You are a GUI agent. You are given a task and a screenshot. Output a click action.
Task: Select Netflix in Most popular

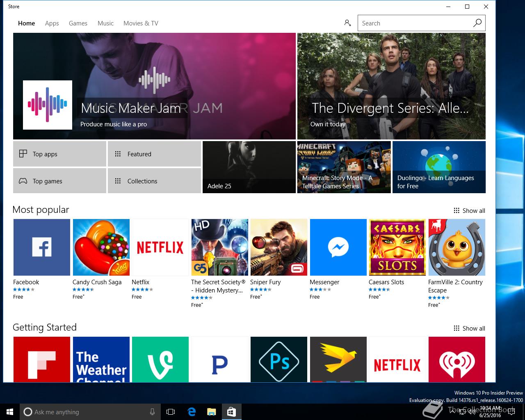pyautogui.click(x=160, y=247)
